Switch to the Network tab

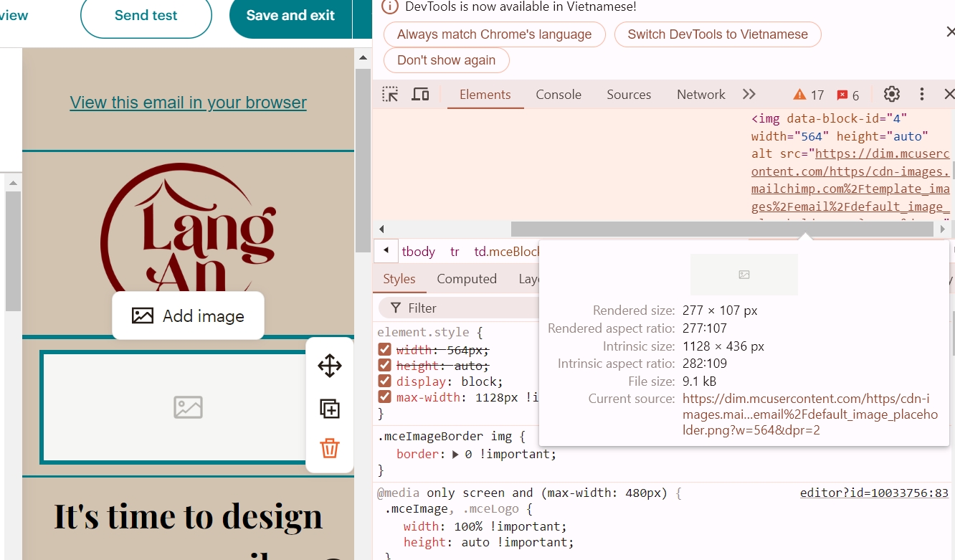pyautogui.click(x=701, y=95)
